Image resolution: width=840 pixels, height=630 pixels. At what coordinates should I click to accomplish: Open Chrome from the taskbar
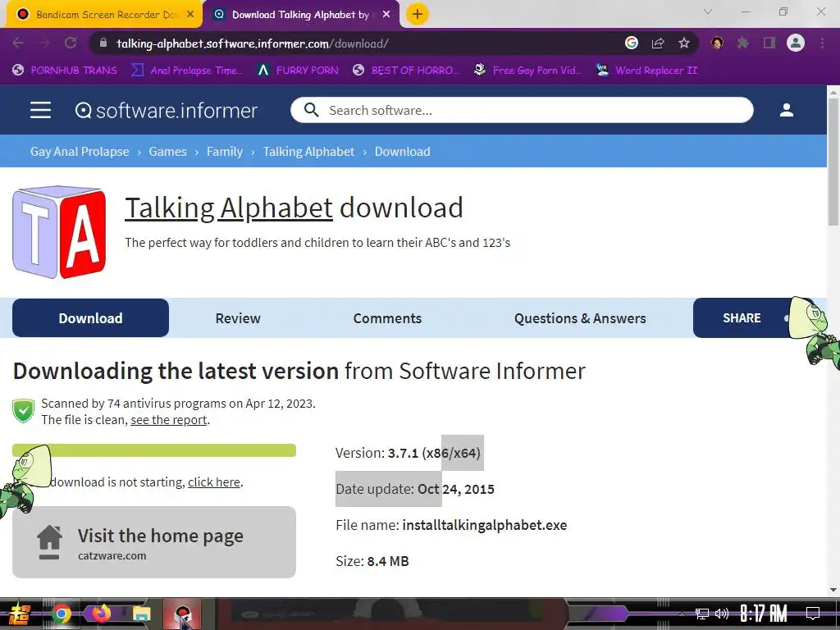61,614
